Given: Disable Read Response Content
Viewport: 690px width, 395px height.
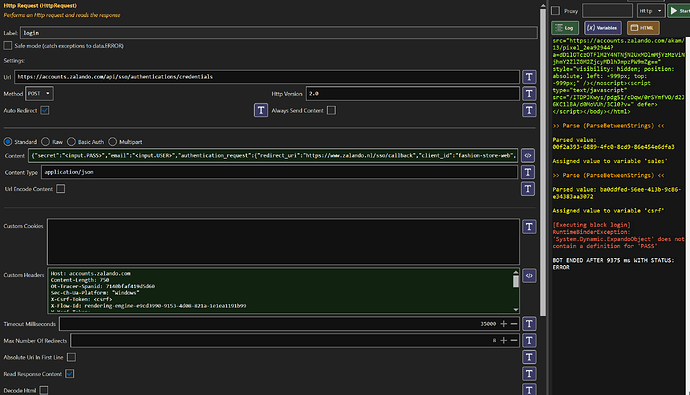Looking at the screenshot, I should click(x=70, y=374).
